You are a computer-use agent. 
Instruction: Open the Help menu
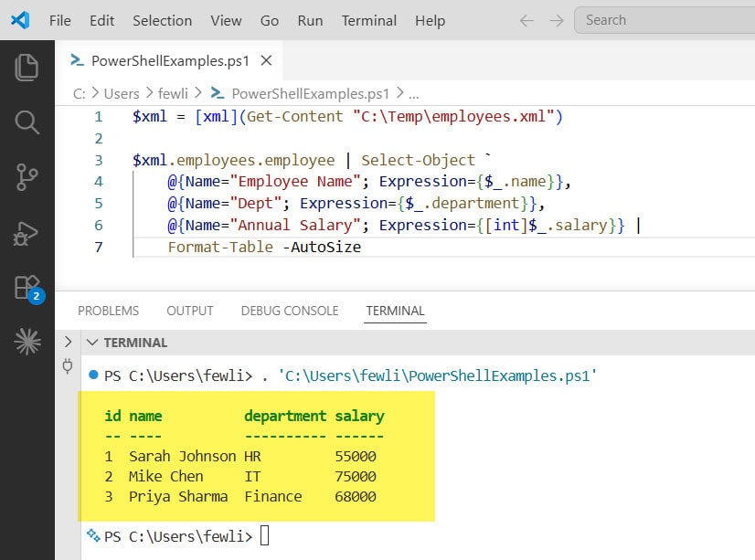(430, 21)
